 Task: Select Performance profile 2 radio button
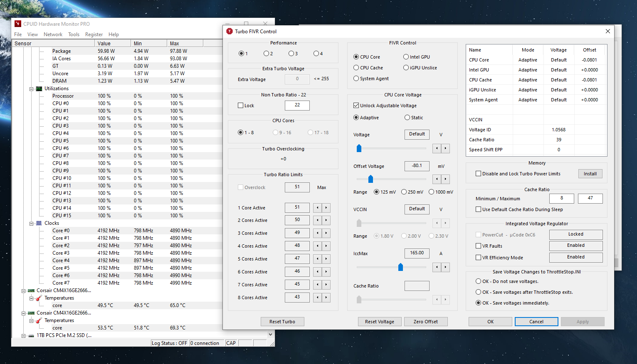[266, 54]
